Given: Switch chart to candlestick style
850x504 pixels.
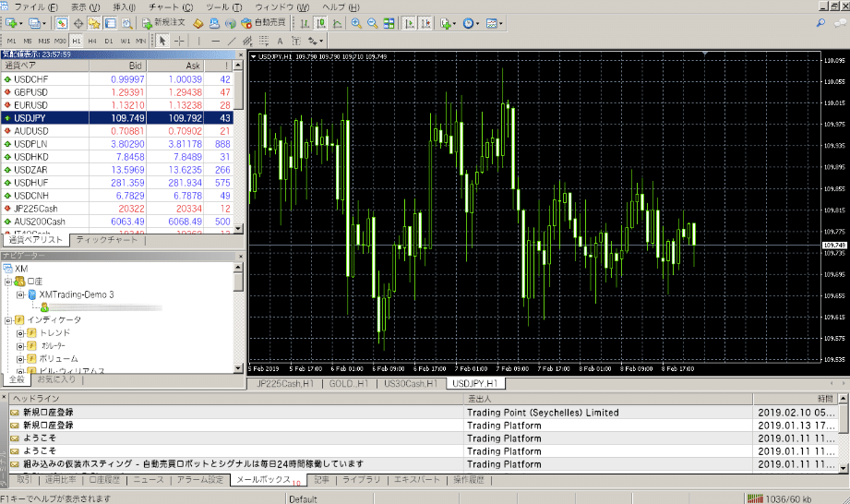Looking at the screenshot, I should [x=321, y=23].
